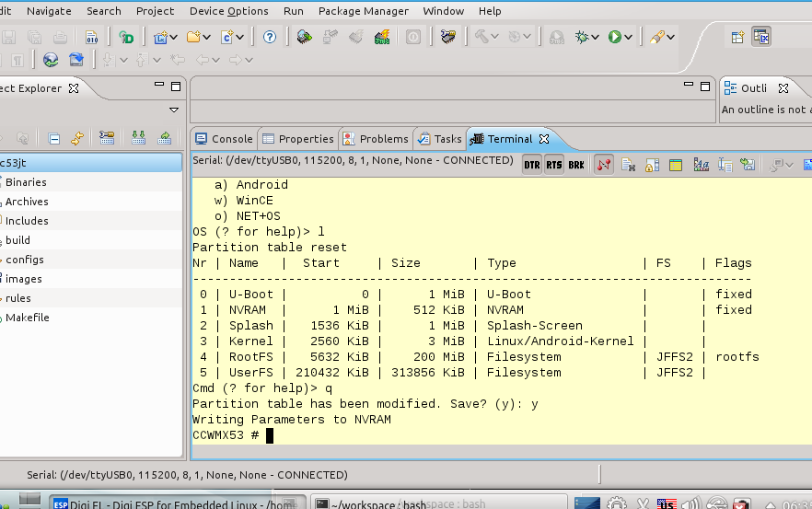The width and height of the screenshot is (812, 509).
Task: Click the yellow terminal settings table icon
Action: click(x=676, y=165)
